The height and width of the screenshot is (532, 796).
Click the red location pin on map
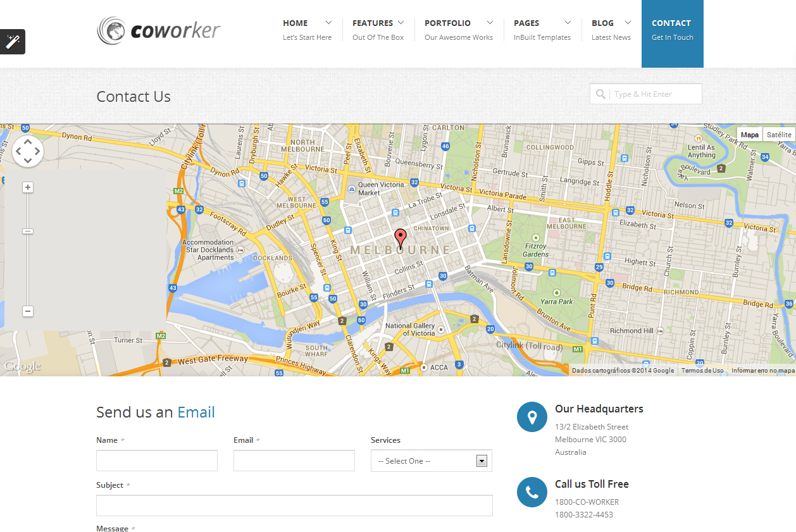(400, 238)
